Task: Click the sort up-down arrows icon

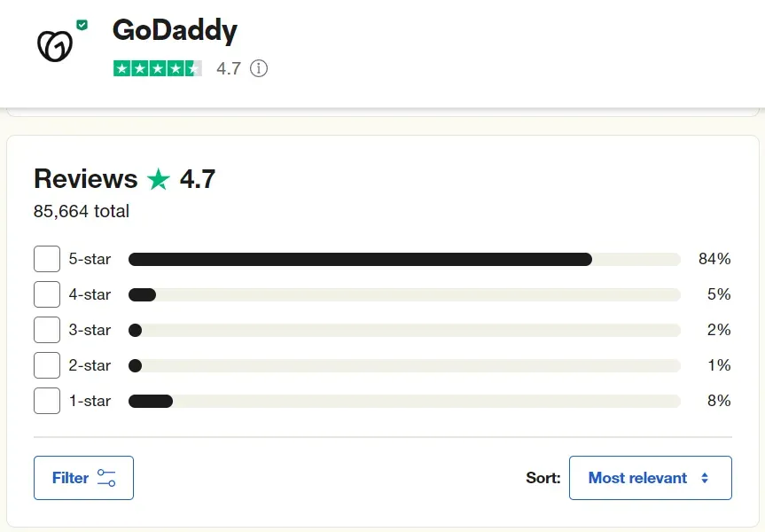Action: 705,478
